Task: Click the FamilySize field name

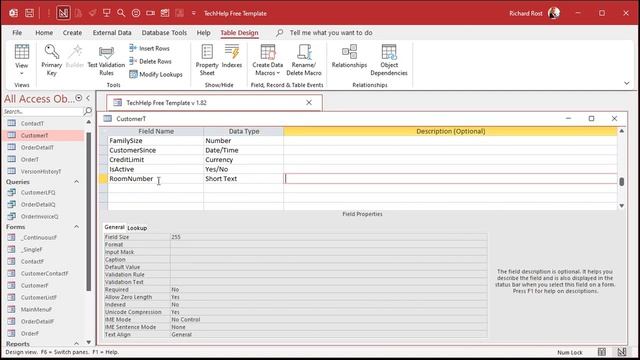Action: coord(126,140)
